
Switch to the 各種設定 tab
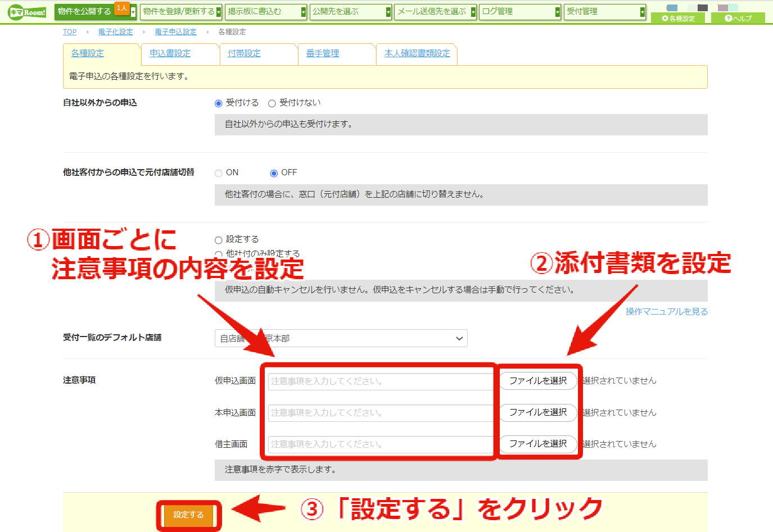point(88,53)
